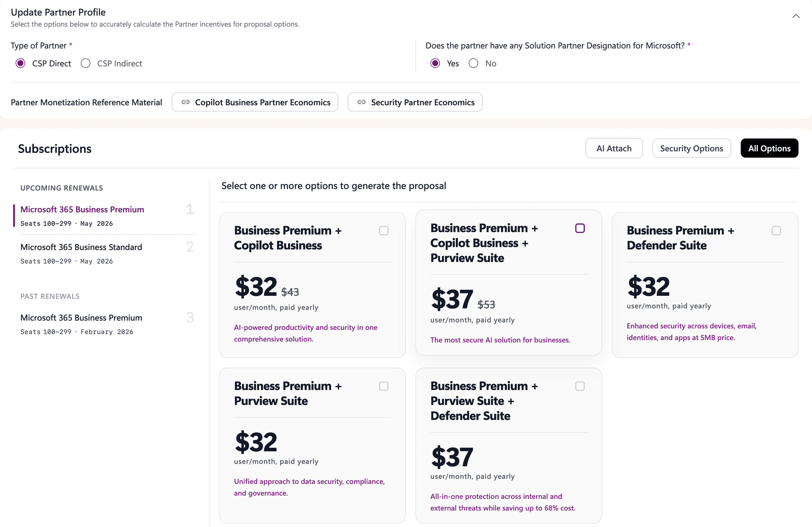Screen dimensions: 812x527
Task: Check Business Premium + Copilot Business option
Action: click(x=384, y=231)
